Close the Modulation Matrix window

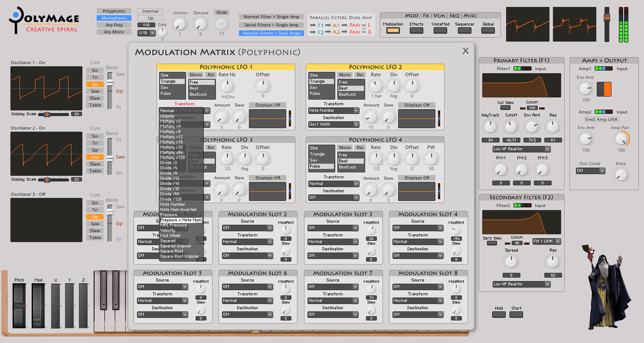coord(465,51)
